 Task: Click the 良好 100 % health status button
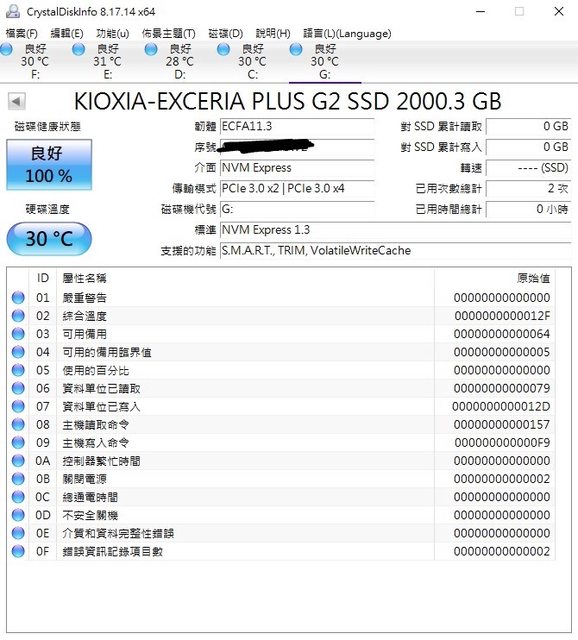click(49, 164)
